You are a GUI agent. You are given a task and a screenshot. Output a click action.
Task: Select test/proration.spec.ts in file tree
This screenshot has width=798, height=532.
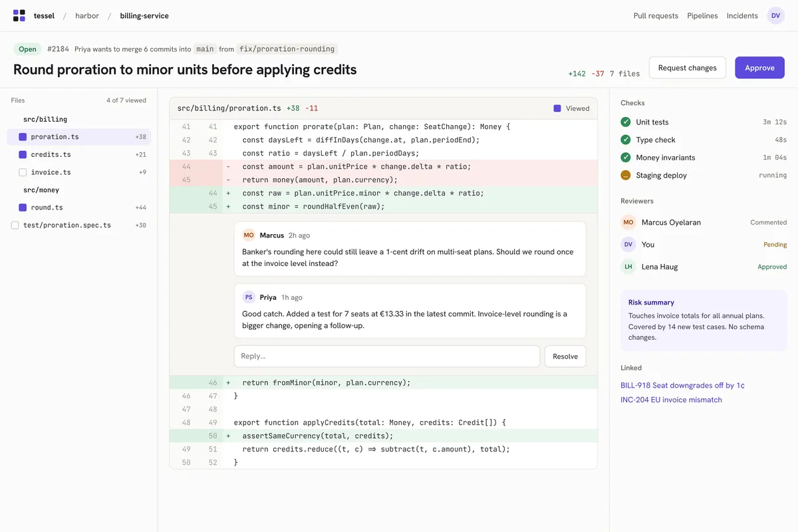(x=79, y=225)
